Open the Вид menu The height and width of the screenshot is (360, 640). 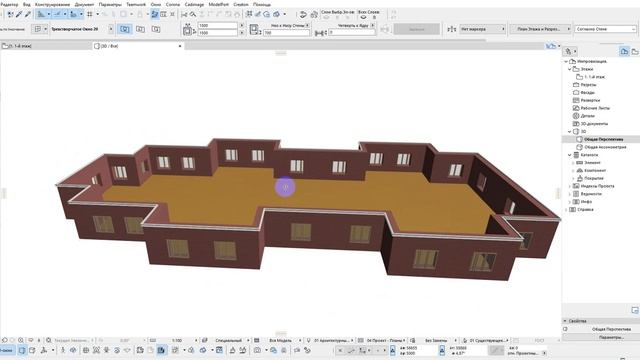[x=27, y=4]
